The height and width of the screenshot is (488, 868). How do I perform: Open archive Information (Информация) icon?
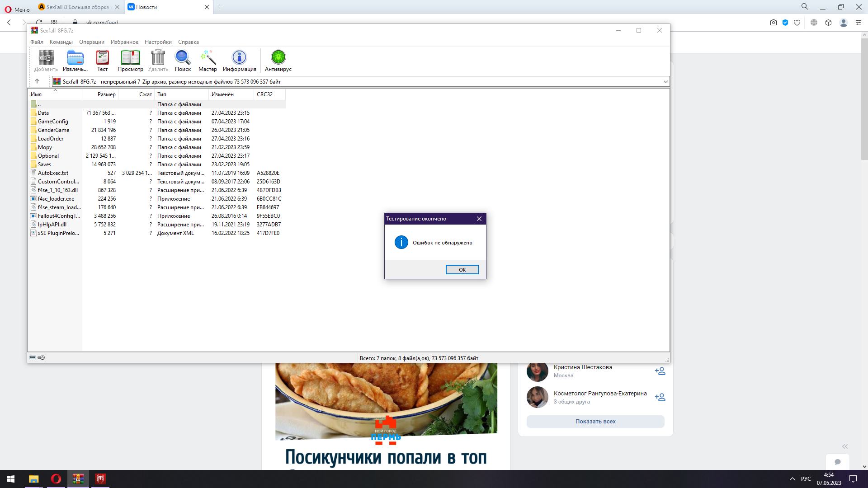239,61
